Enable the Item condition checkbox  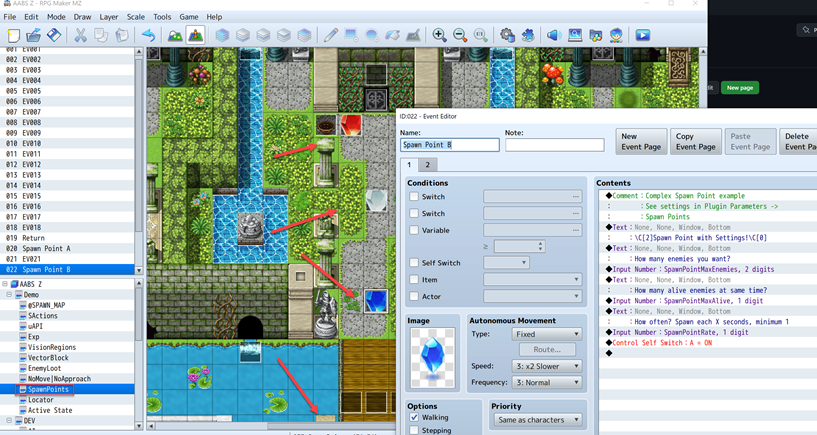click(414, 279)
